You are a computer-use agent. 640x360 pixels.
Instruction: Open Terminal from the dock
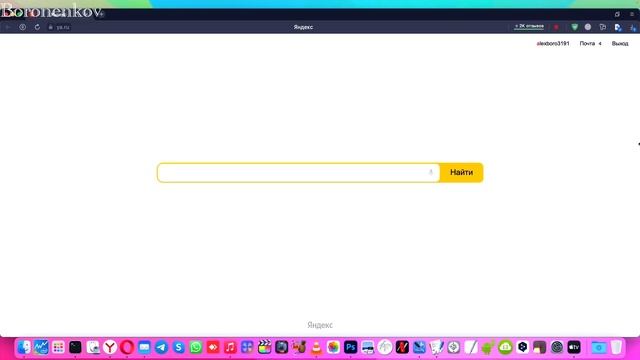coord(75,347)
